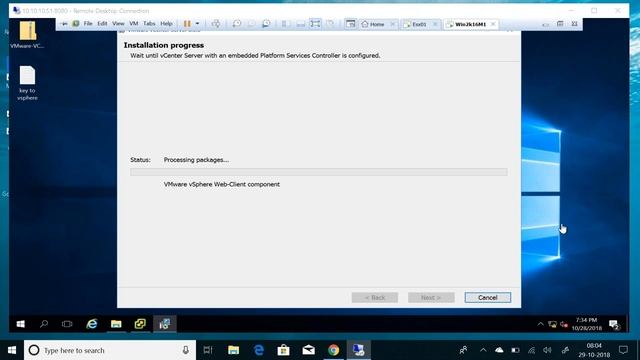
Task: Open the Edit menu in VMware Workstation
Action: point(102,24)
